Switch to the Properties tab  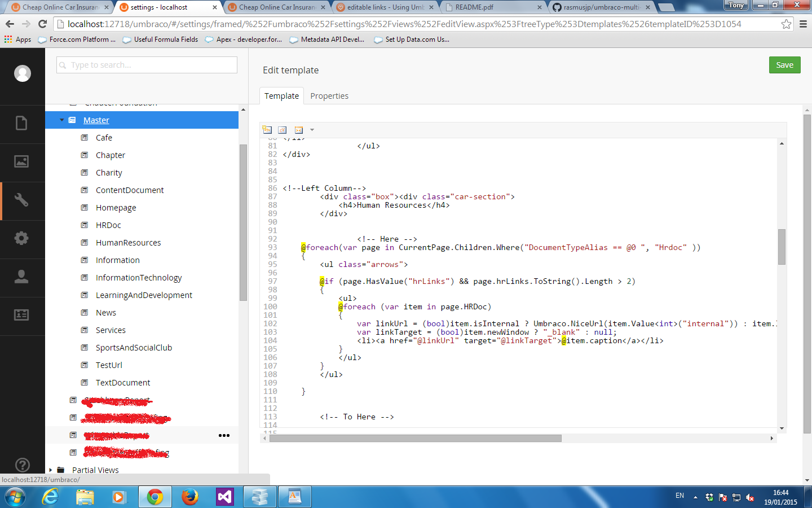tap(329, 96)
